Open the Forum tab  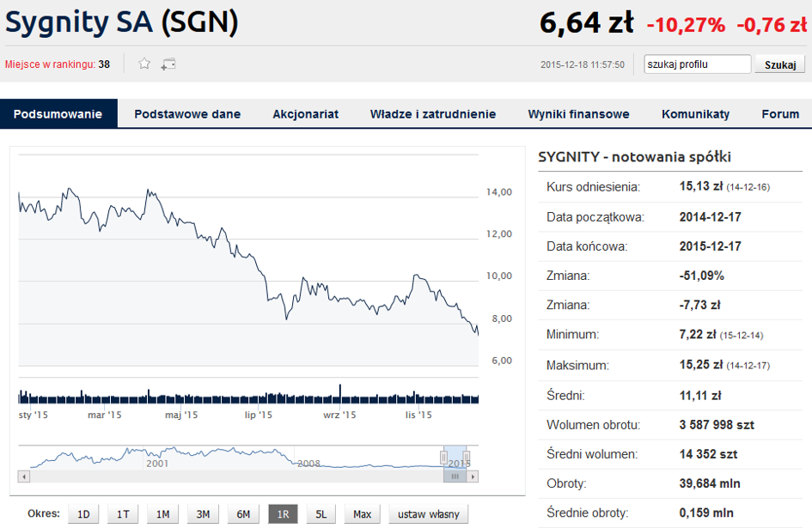click(780, 114)
